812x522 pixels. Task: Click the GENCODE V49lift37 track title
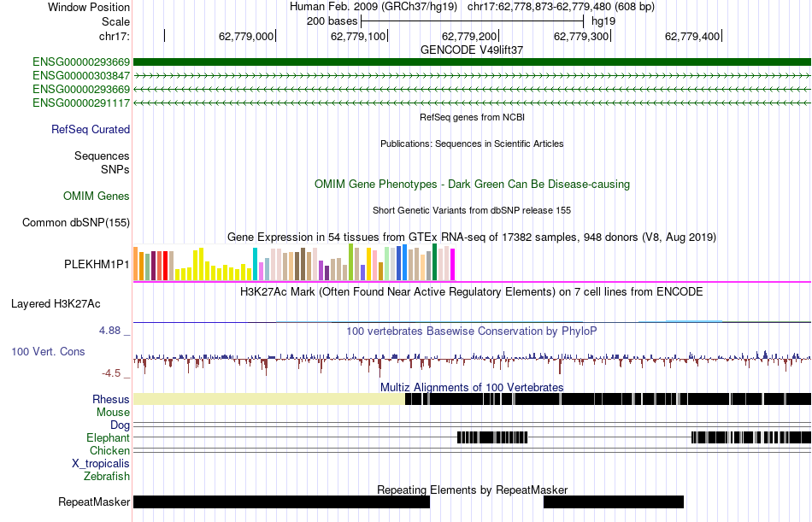click(x=472, y=50)
